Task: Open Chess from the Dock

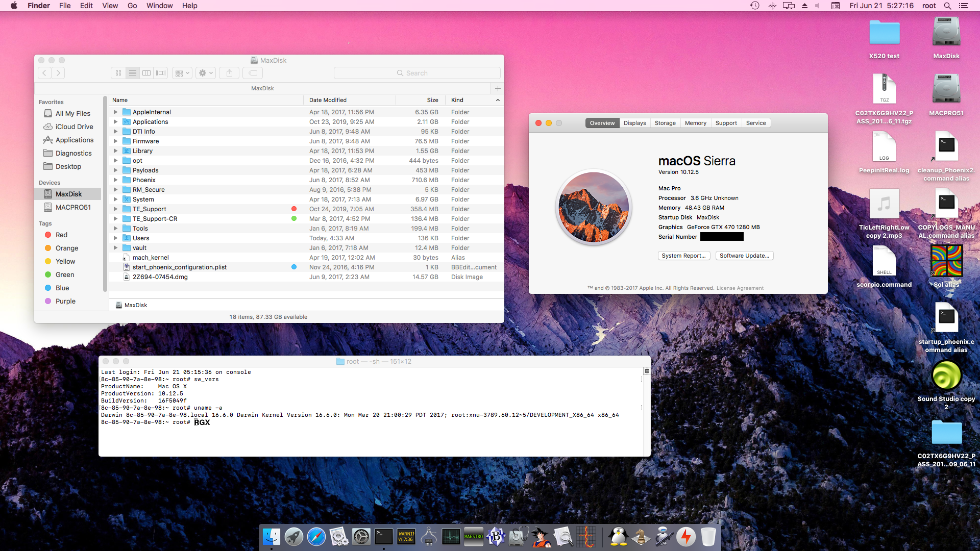Action: pos(641,537)
